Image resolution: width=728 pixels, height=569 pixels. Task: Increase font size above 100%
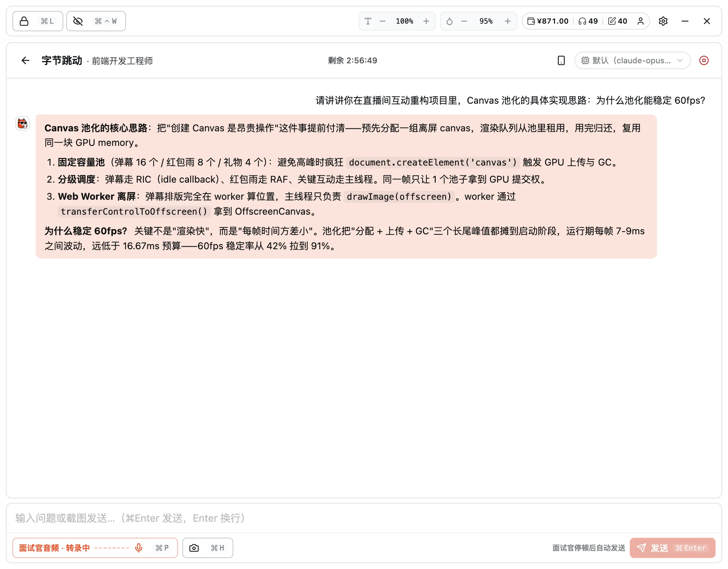pos(426,21)
